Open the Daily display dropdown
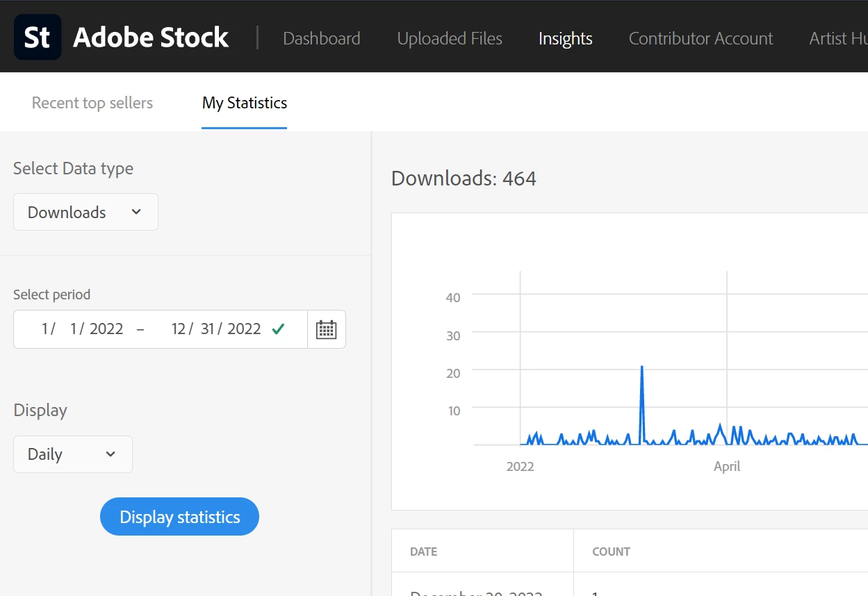This screenshot has height=596, width=868. coord(73,454)
